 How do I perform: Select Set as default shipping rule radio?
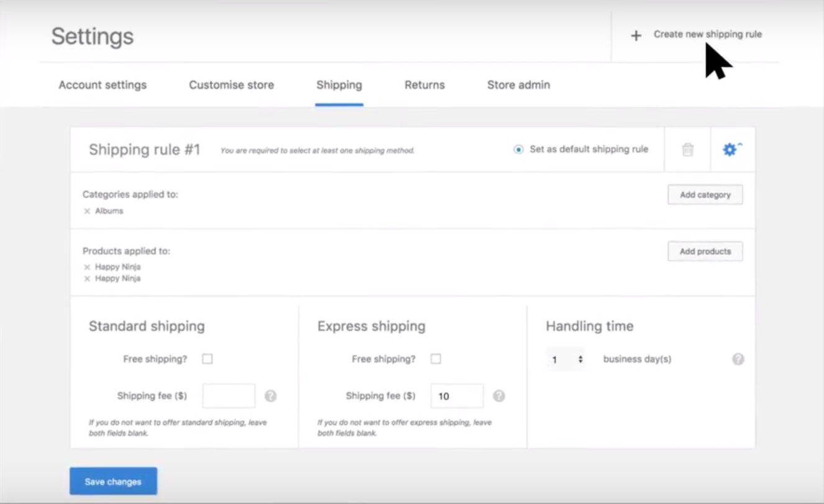[518, 149]
